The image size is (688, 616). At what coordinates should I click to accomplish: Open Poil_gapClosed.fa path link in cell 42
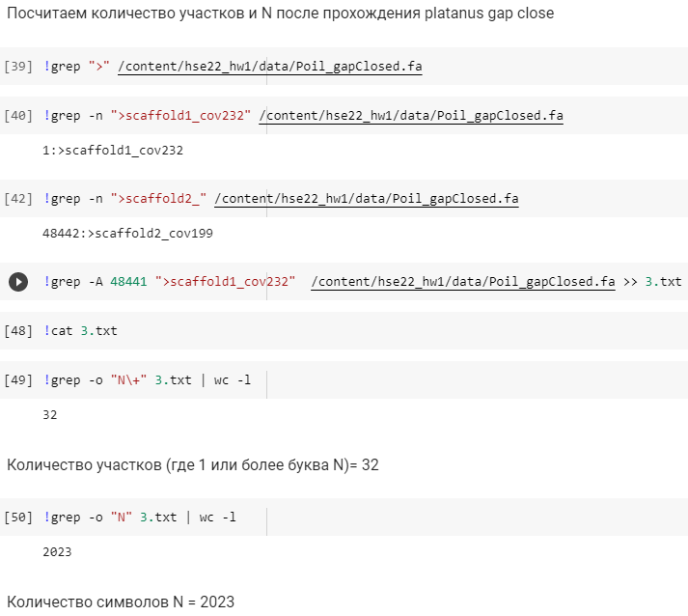(367, 199)
